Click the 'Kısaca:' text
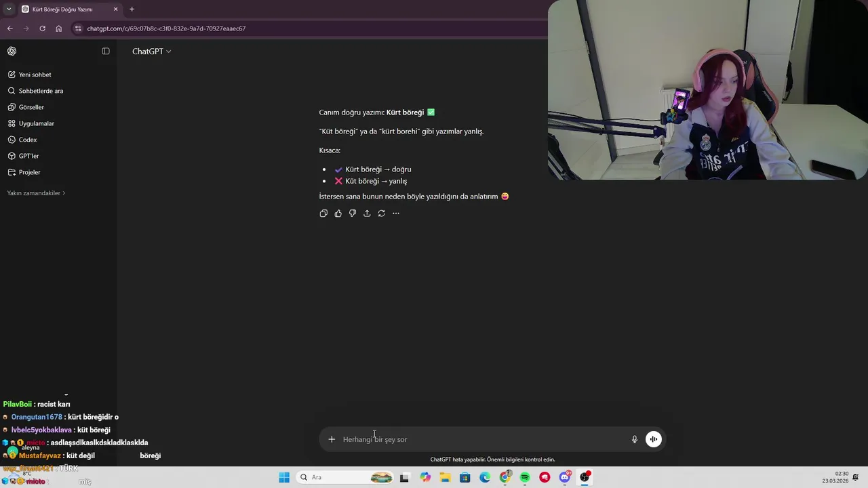This screenshot has height=488, width=868. point(330,150)
